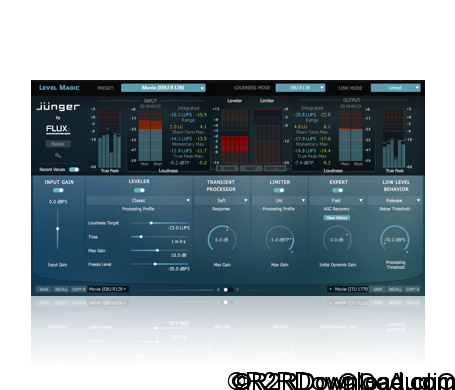Click the Recall button for slot A
Screen dimensions: 455x390
click(61, 289)
